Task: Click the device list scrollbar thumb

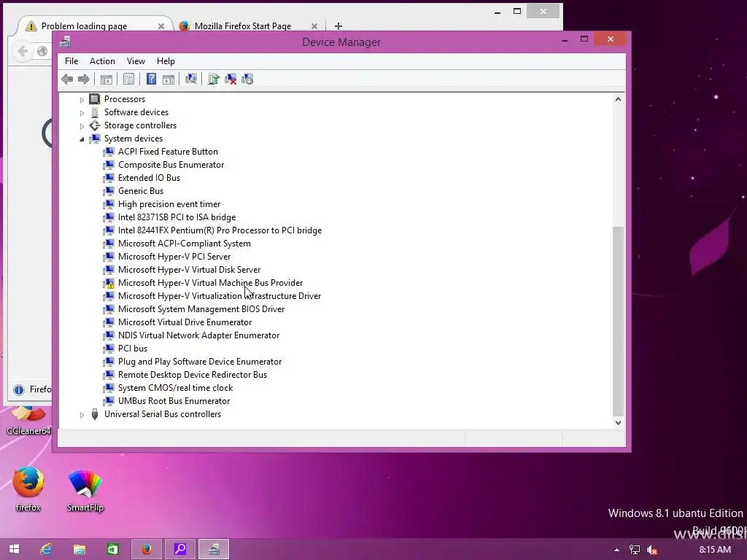Action: pos(618,321)
